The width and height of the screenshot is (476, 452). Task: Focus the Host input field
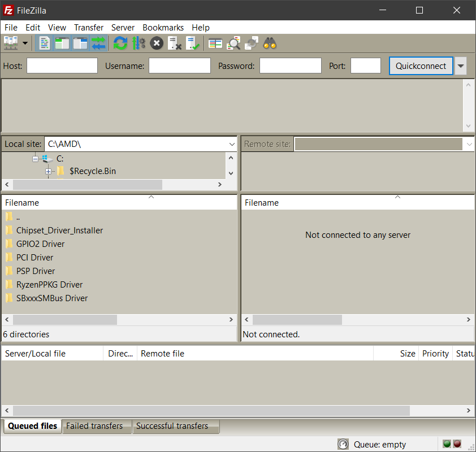click(x=62, y=66)
